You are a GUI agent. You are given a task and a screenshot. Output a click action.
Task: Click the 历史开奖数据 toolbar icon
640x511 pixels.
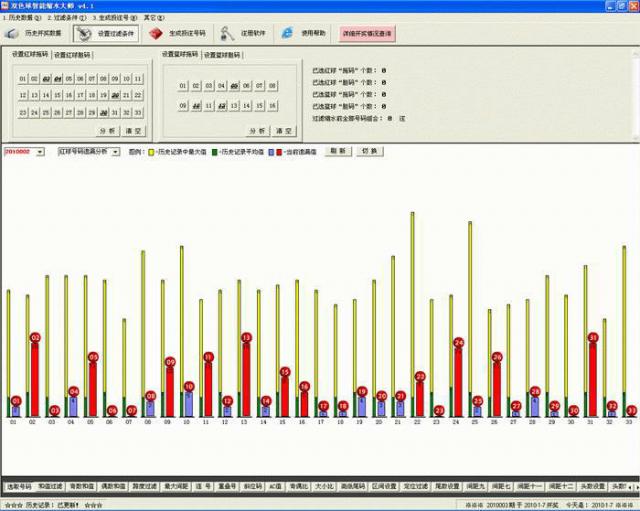(x=16, y=33)
